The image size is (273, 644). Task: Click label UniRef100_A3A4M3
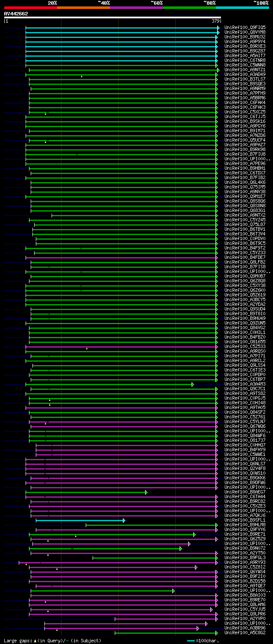tap(245, 384)
